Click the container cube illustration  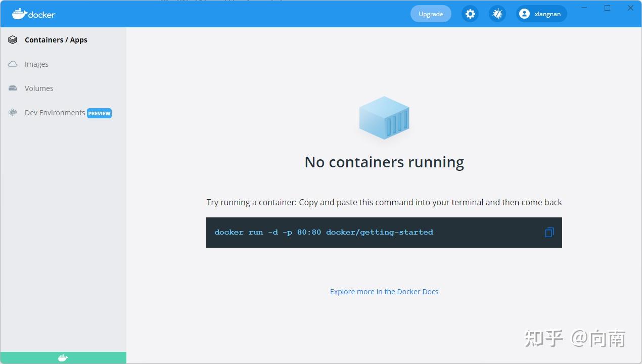(x=384, y=118)
